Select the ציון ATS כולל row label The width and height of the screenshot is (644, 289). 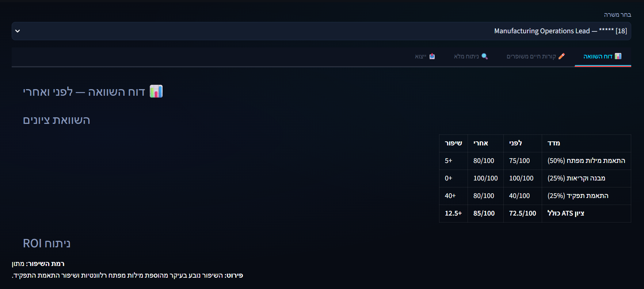[566, 213]
